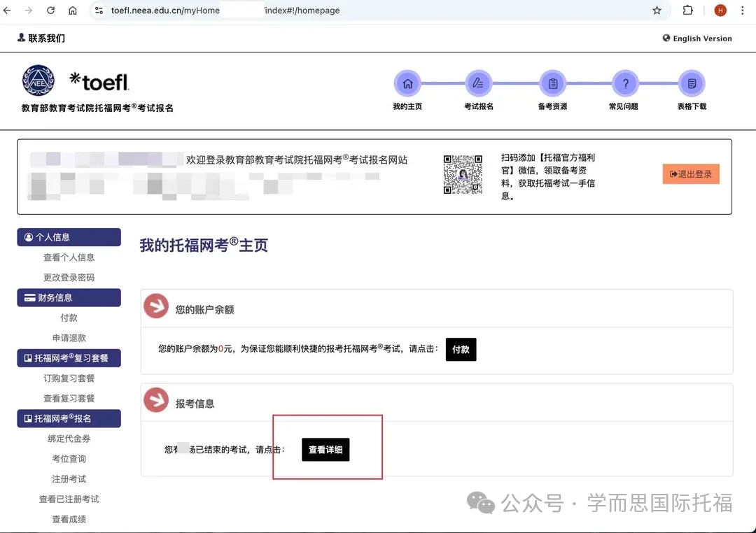Expand the 财务信息 sidebar section
The width and height of the screenshot is (756, 533).
click(69, 298)
